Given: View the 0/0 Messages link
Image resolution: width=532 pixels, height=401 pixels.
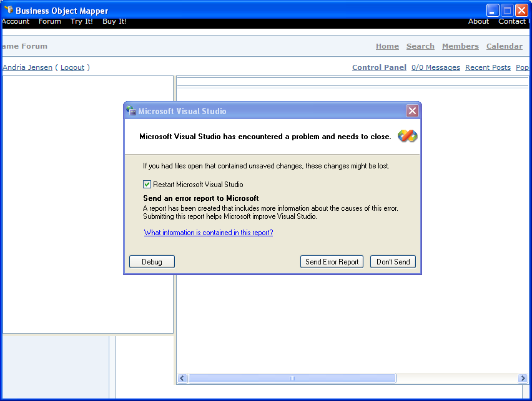Looking at the screenshot, I should point(436,67).
